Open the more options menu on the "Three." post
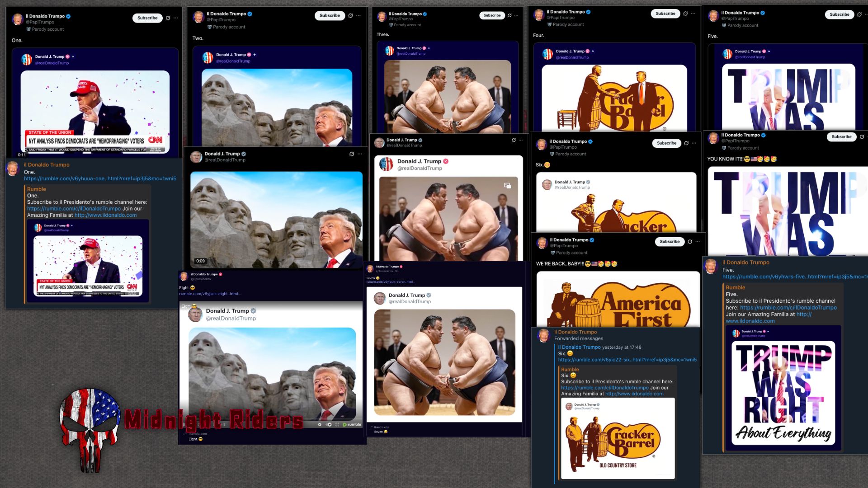Image resolution: width=868 pixels, height=488 pixels. tap(516, 15)
